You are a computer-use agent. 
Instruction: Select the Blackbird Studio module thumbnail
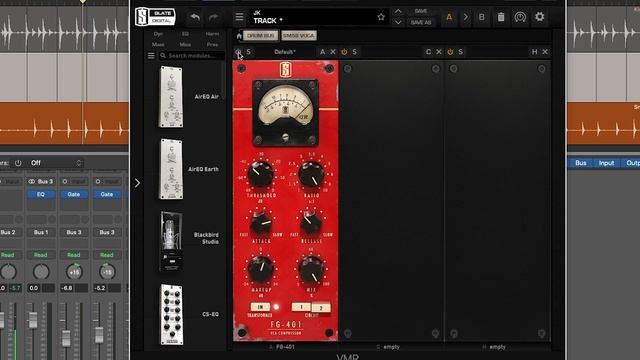[x=171, y=242]
